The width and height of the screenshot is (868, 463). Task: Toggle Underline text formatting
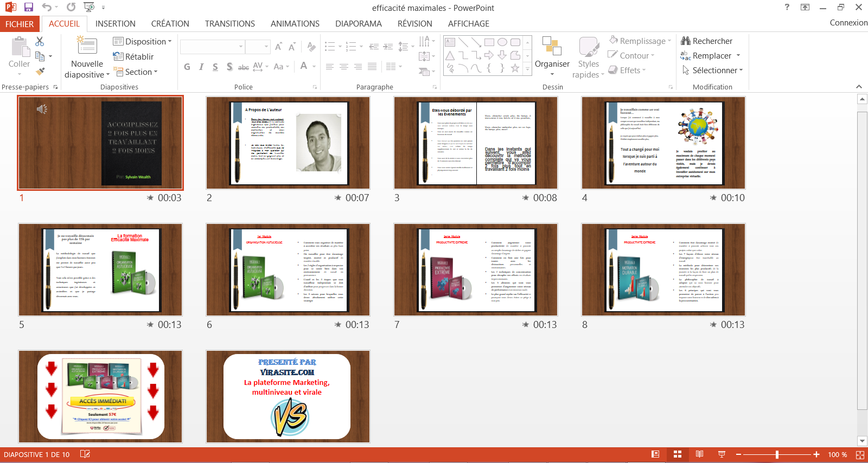point(215,67)
